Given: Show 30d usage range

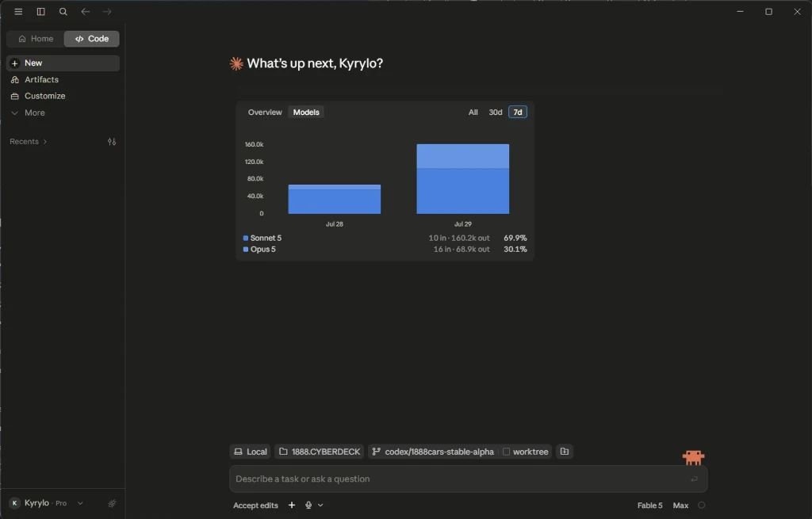Looking at the screenshot, I should pos(495,113).
